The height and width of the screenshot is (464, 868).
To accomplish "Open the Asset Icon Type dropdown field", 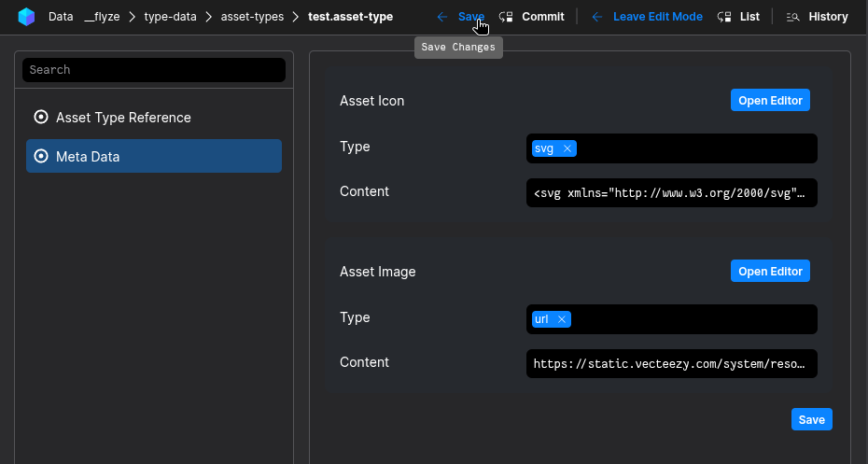I will [695, 148].
